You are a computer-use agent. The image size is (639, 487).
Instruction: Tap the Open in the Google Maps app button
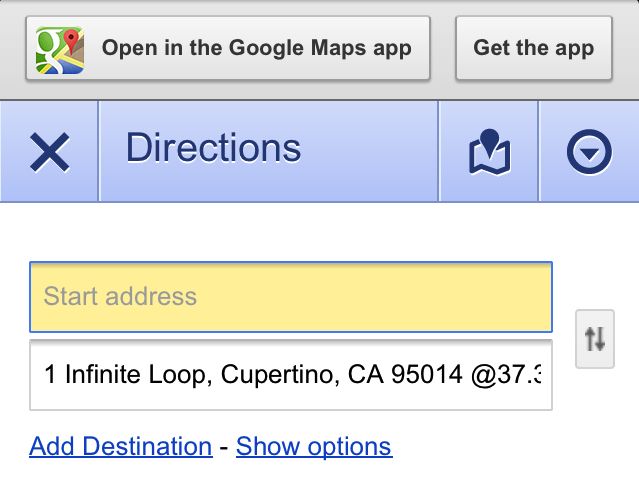[x=228, y=47]
